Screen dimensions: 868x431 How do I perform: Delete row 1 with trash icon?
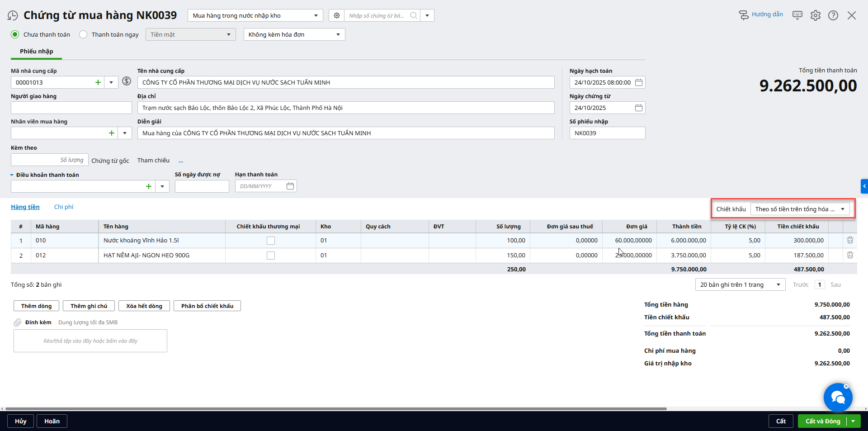click(x=850, y=241)
